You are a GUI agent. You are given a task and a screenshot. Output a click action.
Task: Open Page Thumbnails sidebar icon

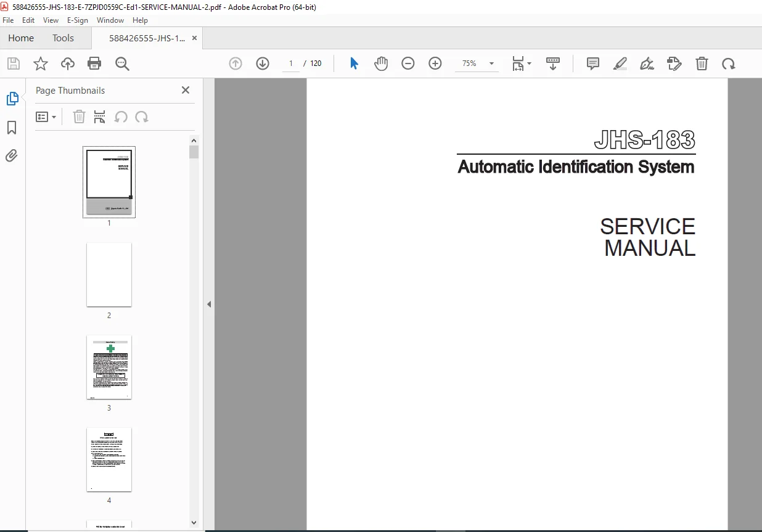12,99
